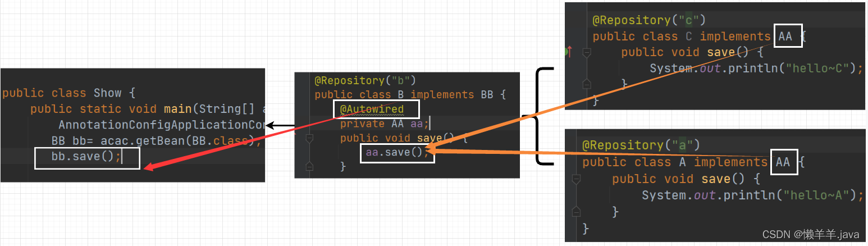The image size is (868, 246).
Task: Click fold end marker in class B
Action: tap(308, 166)
